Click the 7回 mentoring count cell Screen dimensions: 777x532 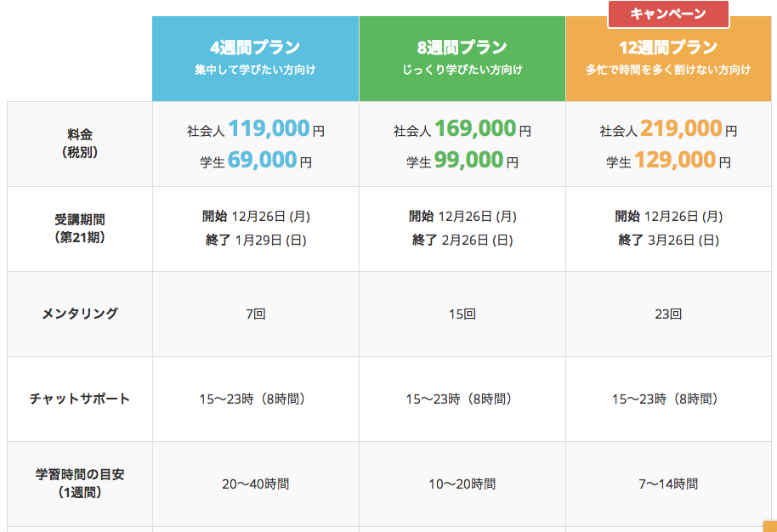click(255, 314)
